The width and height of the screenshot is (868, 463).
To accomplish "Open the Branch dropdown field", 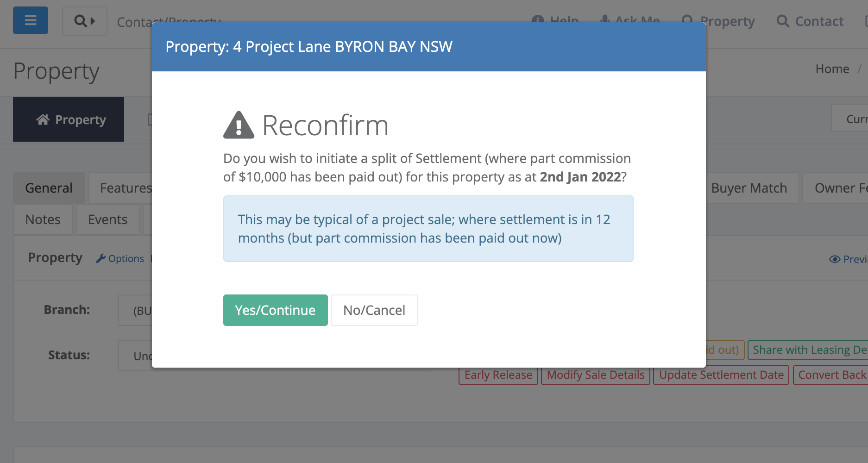I will 135,310.
